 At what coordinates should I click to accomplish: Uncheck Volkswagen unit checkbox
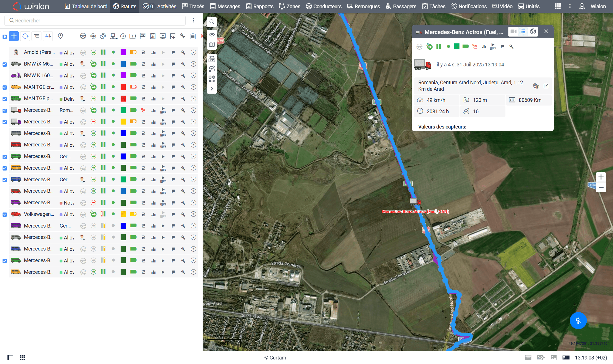pyautogui.click(x=5, y=214)
